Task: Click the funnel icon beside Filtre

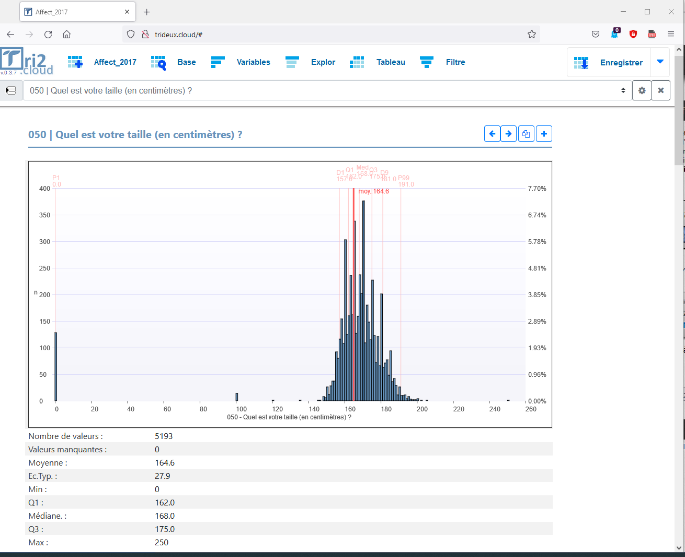Action: (426, 62)
